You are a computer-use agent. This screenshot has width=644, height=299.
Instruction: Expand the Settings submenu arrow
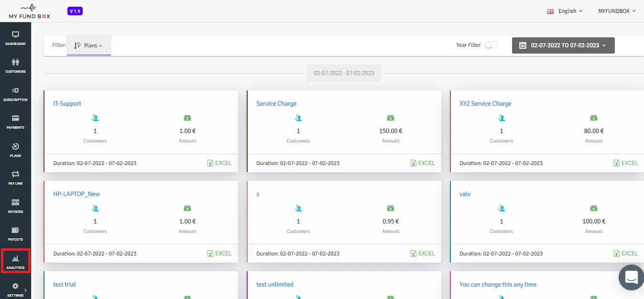tap(25, 290)
